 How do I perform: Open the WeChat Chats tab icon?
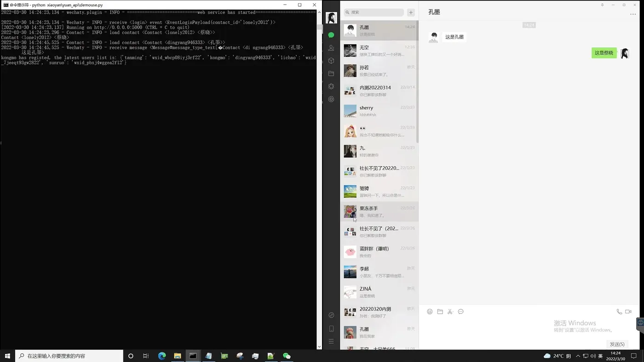click(x=331, y=35)
